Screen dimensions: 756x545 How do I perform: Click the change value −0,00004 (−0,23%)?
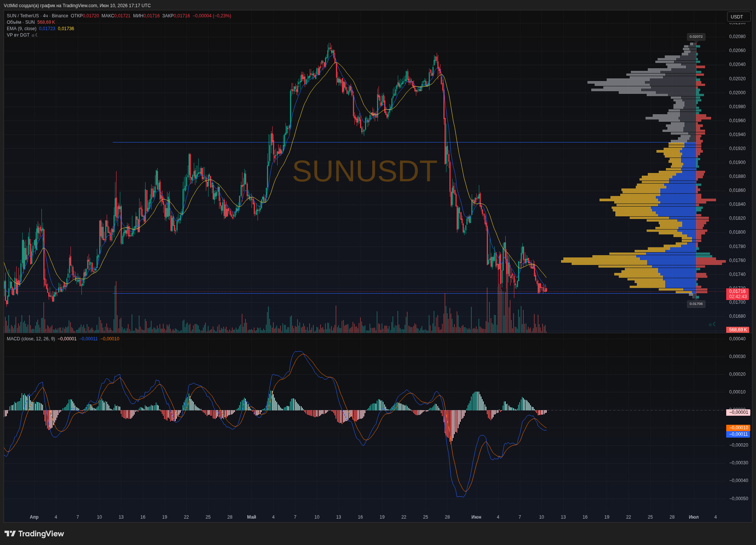coord(212,16)
